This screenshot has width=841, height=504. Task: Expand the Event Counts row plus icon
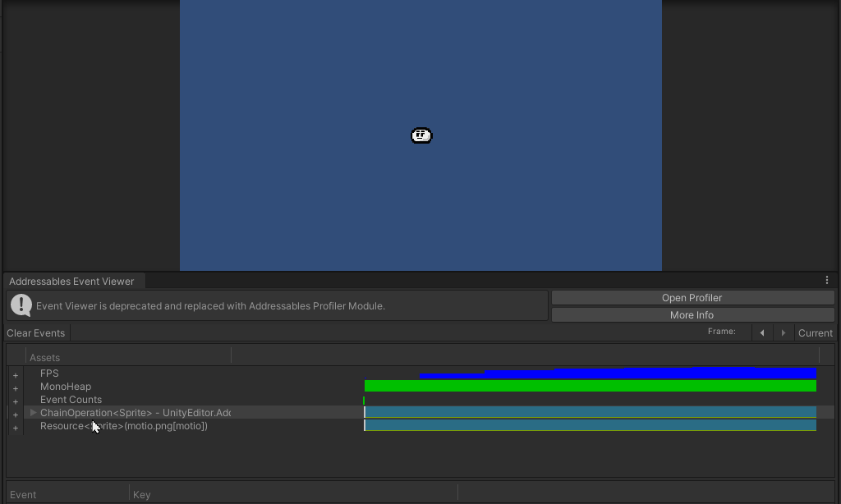tap(15, 401)
